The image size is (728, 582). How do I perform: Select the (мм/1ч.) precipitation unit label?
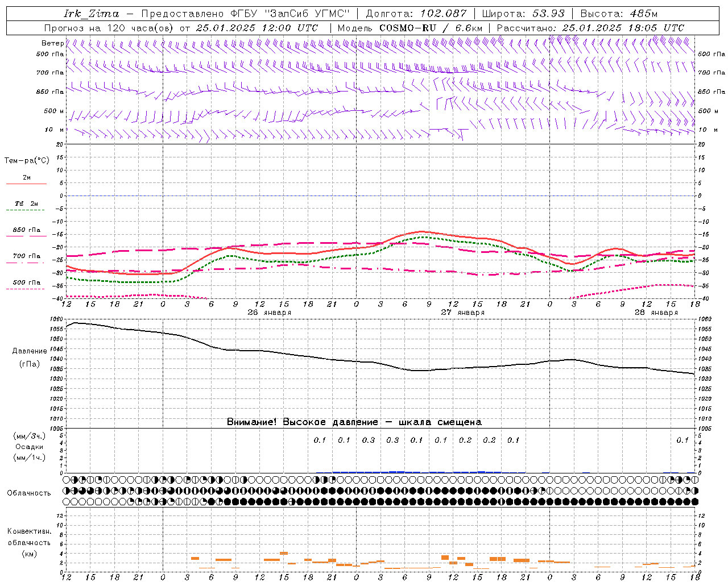[x=29, y=458]
